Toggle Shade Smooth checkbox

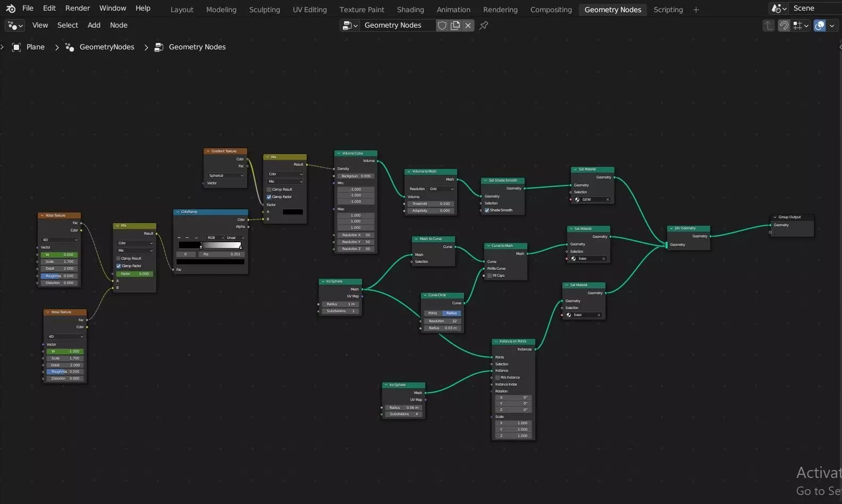pos(487,210)
